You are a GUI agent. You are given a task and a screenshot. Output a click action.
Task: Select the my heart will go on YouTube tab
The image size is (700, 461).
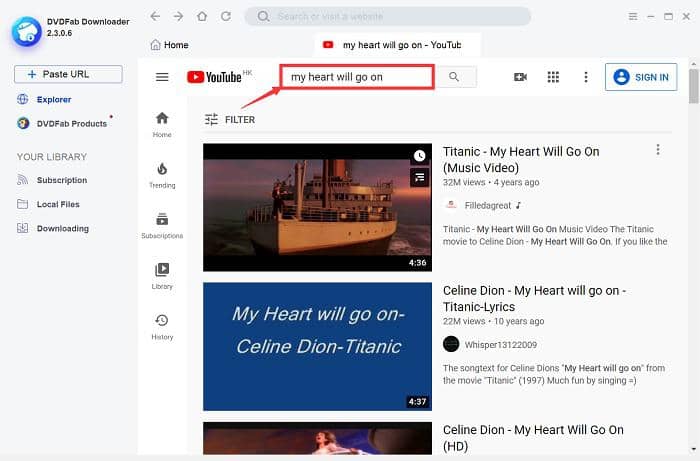[397, 45]
